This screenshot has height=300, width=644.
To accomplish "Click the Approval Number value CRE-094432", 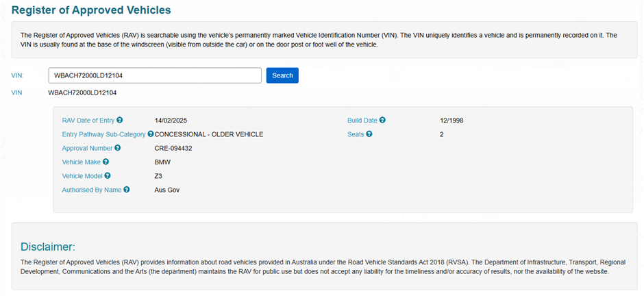I will (x=173, y=148).
